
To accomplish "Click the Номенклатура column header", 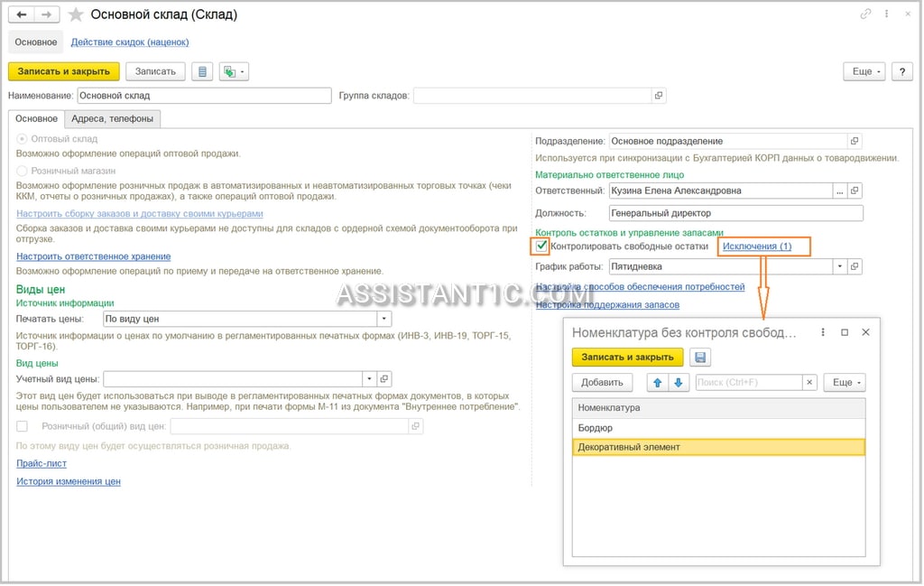I will pos(719,408).
